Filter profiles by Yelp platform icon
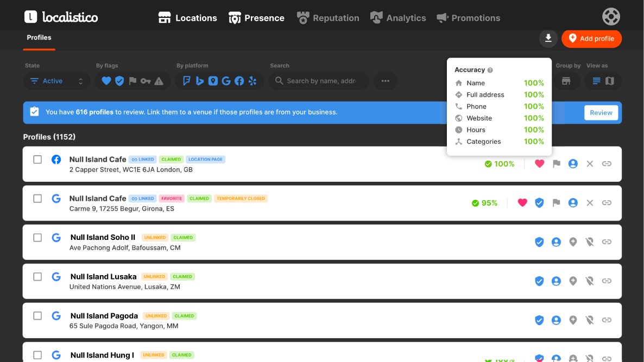644x362 pixels. [252, 81]
